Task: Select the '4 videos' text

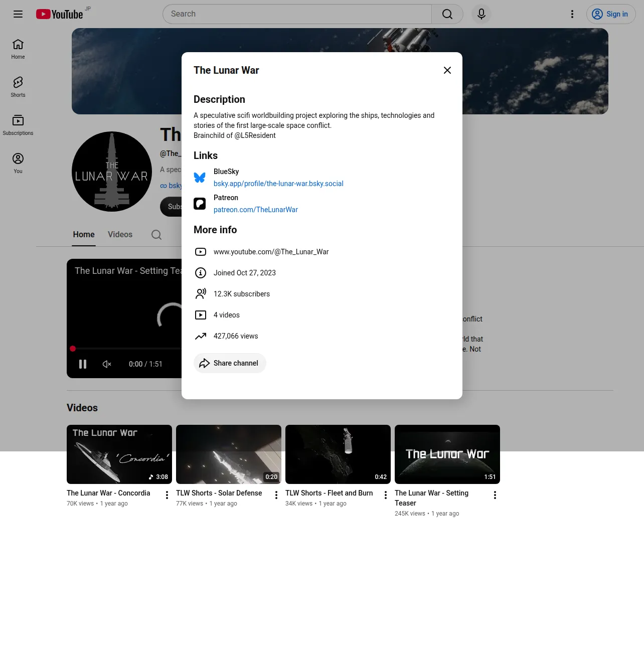Action: (227, 315)
